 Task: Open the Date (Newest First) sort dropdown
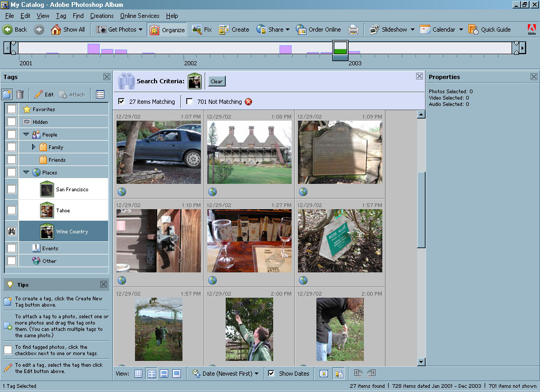[x=226, y=374]
